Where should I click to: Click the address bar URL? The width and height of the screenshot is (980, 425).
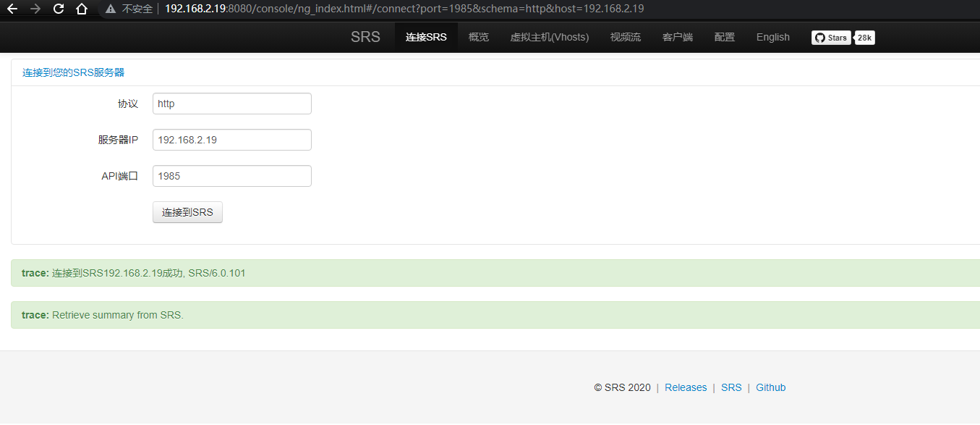pos(404,9)
